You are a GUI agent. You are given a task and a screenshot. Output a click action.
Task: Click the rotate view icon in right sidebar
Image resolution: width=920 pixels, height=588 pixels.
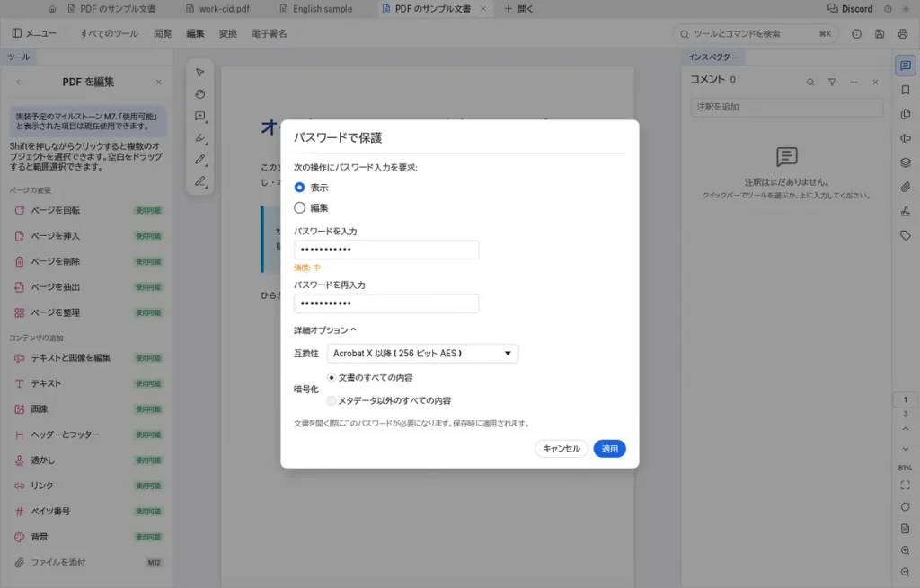click(x=906, y=507)
